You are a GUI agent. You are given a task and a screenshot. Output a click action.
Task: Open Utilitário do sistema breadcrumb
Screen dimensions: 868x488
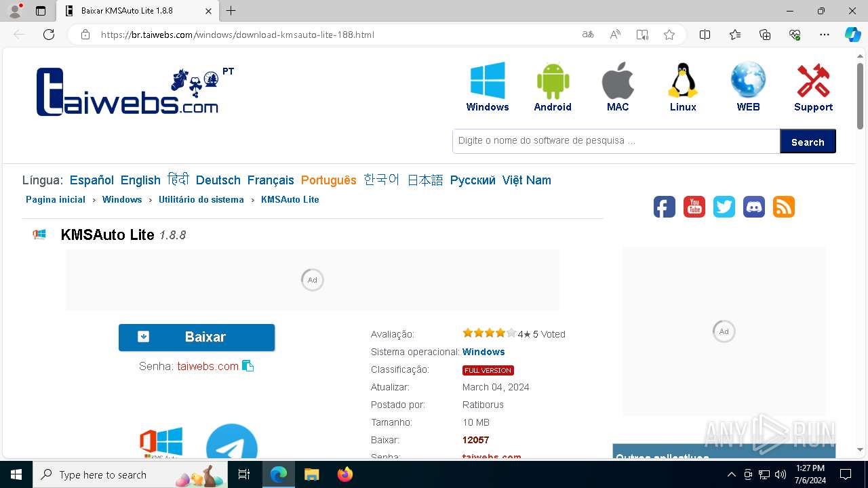201,199
